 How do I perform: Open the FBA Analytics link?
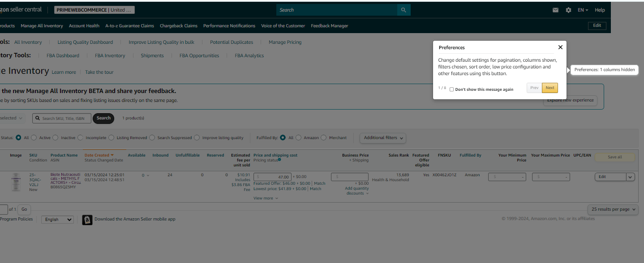(x=249, y=55)
